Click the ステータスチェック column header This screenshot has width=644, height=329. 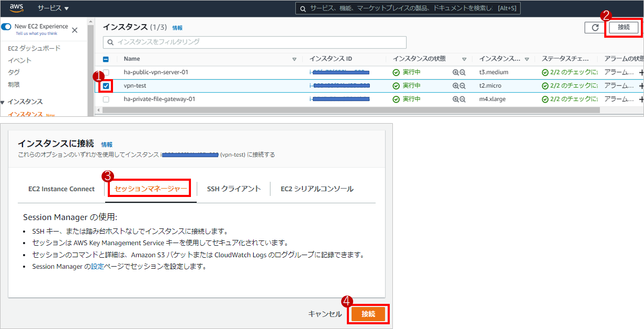(566, 59)
